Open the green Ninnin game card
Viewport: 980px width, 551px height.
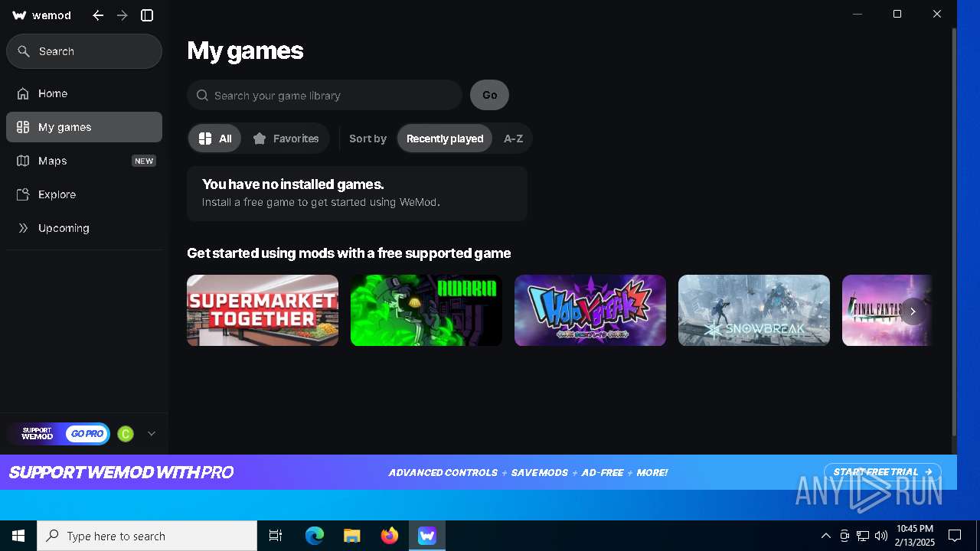click(426, 311)
